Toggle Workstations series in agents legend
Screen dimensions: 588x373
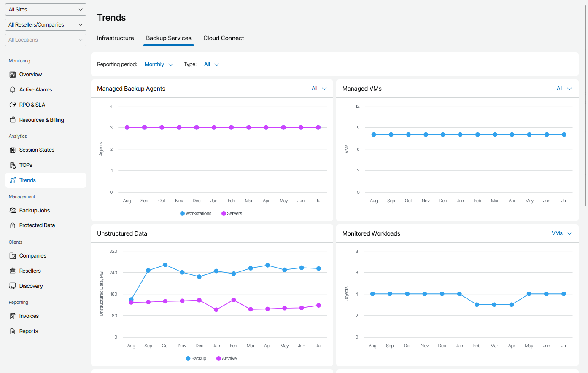pyautogui.click(x=196, y=214)
